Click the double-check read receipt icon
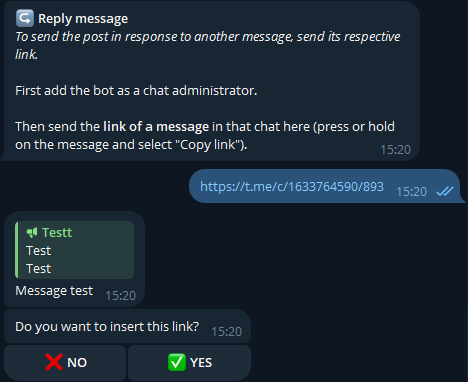This screenshot has width=468, height=382. click(445, 191)
